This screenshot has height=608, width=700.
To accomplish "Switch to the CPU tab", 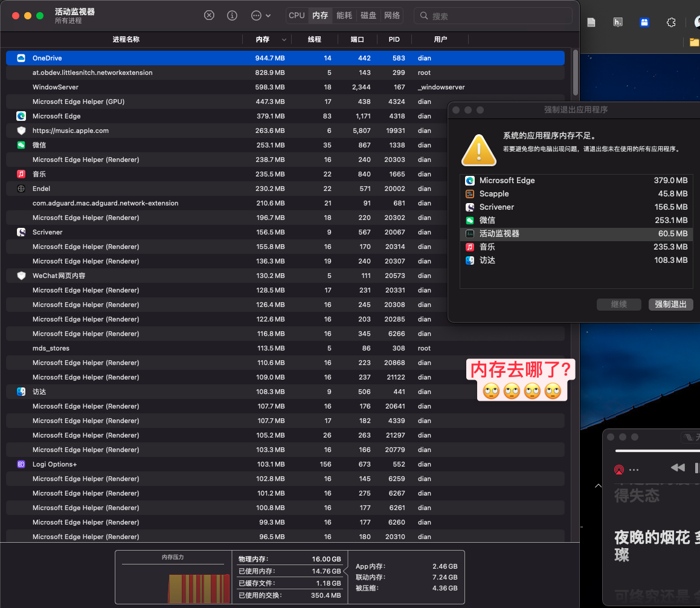I will click(x=297, y=16).
